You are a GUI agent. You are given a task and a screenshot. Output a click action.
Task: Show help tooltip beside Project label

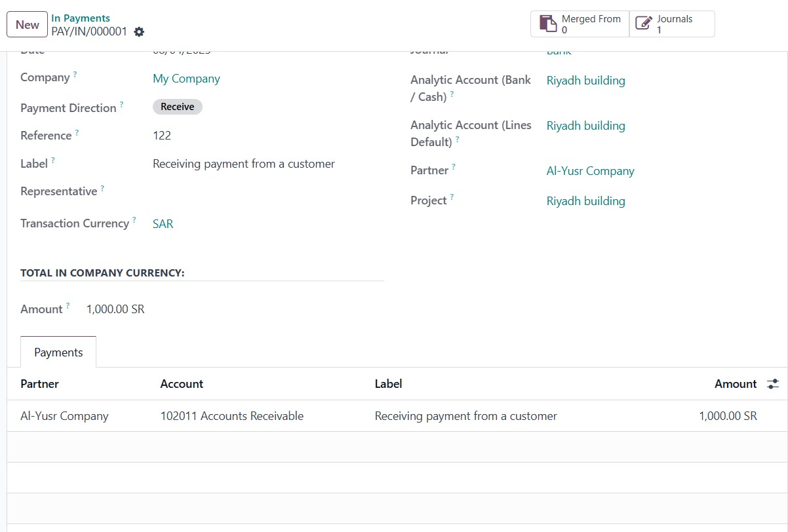(452, 197)
